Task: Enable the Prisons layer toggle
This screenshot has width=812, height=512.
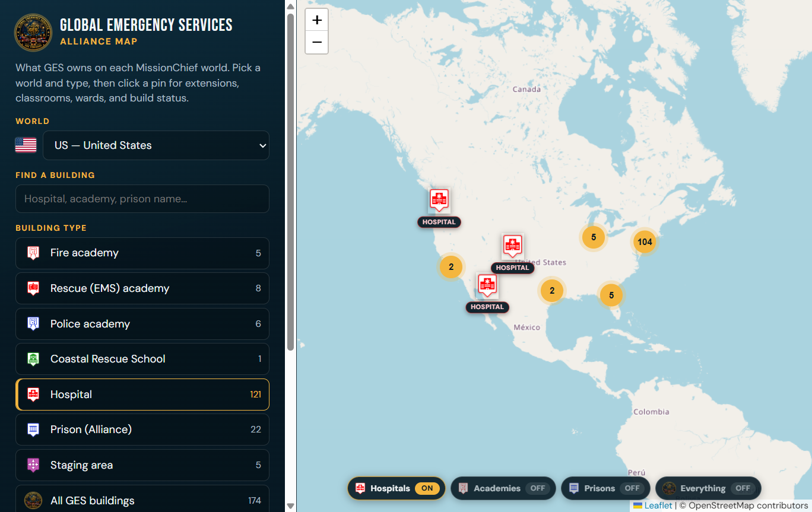Action: [605, 488]
